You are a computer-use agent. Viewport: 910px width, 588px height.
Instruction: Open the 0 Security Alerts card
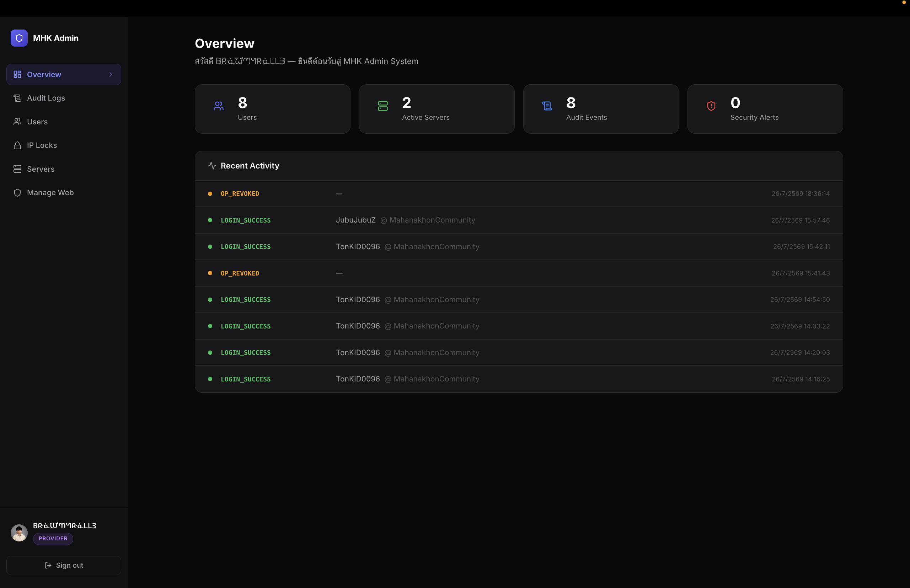click(765, 109)
